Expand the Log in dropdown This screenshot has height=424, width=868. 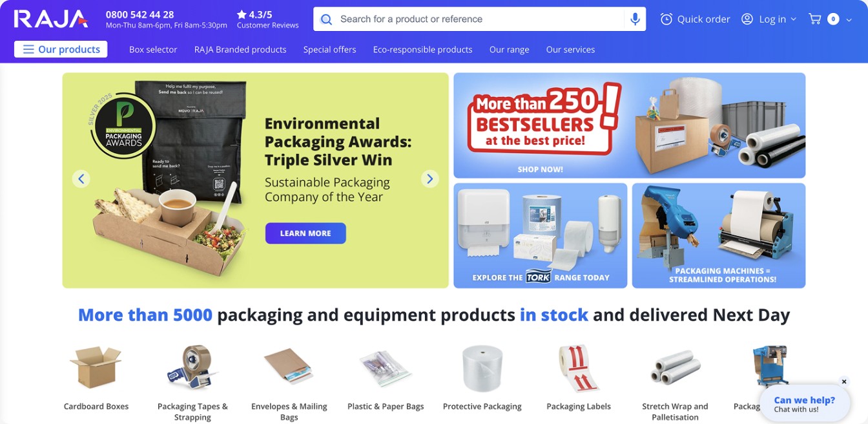click(794, 19)
